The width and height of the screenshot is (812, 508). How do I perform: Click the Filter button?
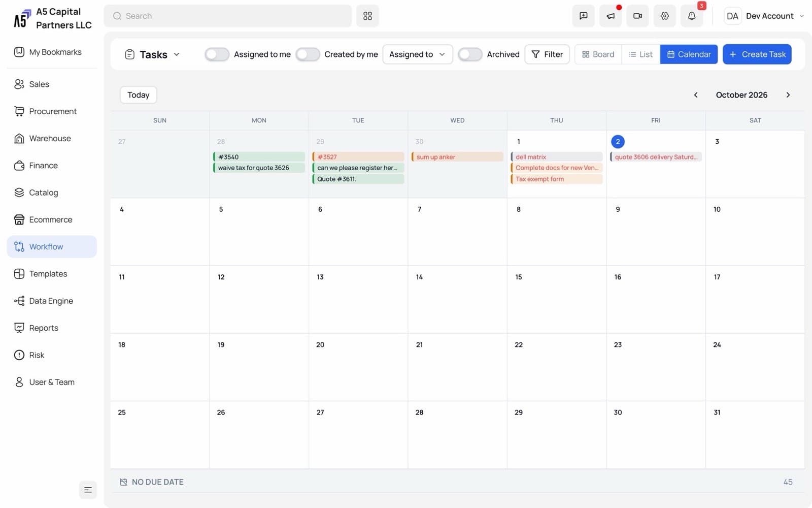tap(547, 54)
